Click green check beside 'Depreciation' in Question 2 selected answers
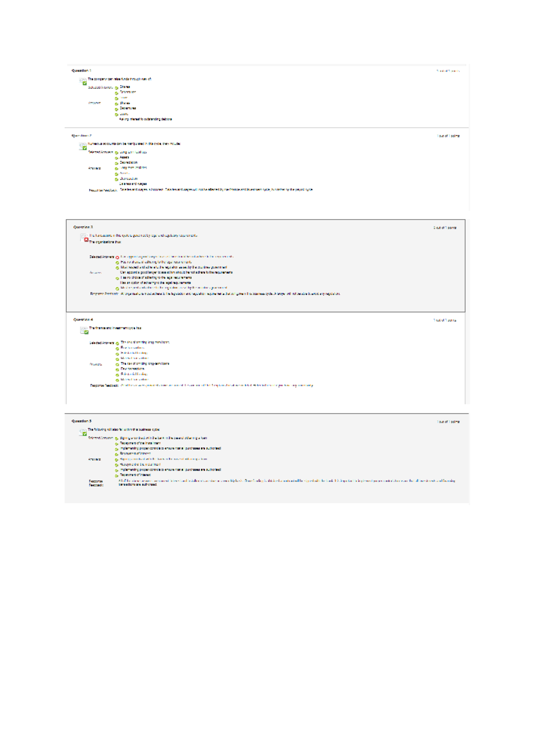The height and width of the screenshot is (756, 534). 117,163
